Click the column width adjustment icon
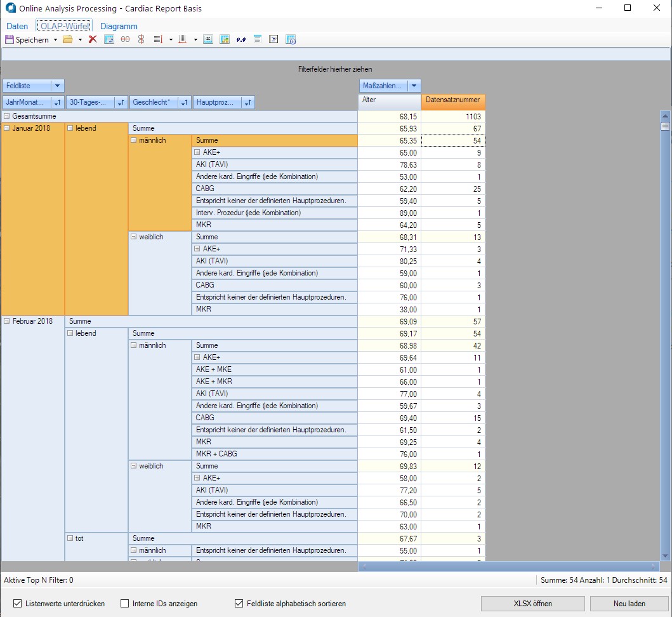 coord(183,39)
